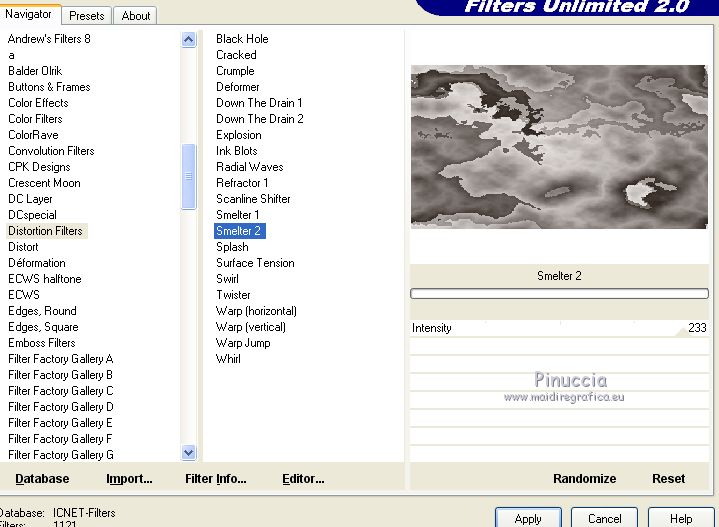Reset the filter settings

pyautogui.click(x=669, y=478)
